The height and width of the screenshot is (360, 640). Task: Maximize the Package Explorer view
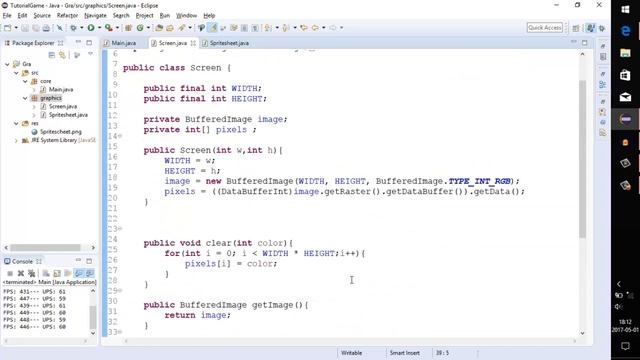pyautogui.click(x=89, y=42)
